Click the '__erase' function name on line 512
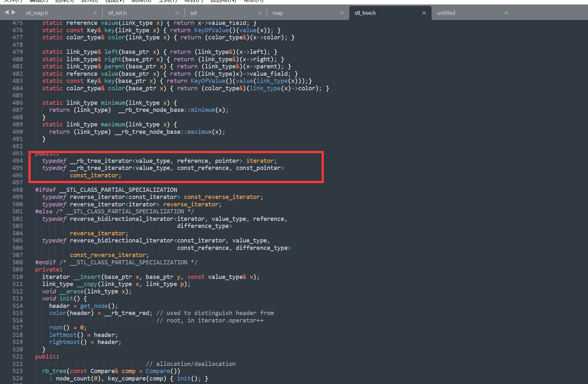This screenshot has width=588, height=384. coord(72,291)
